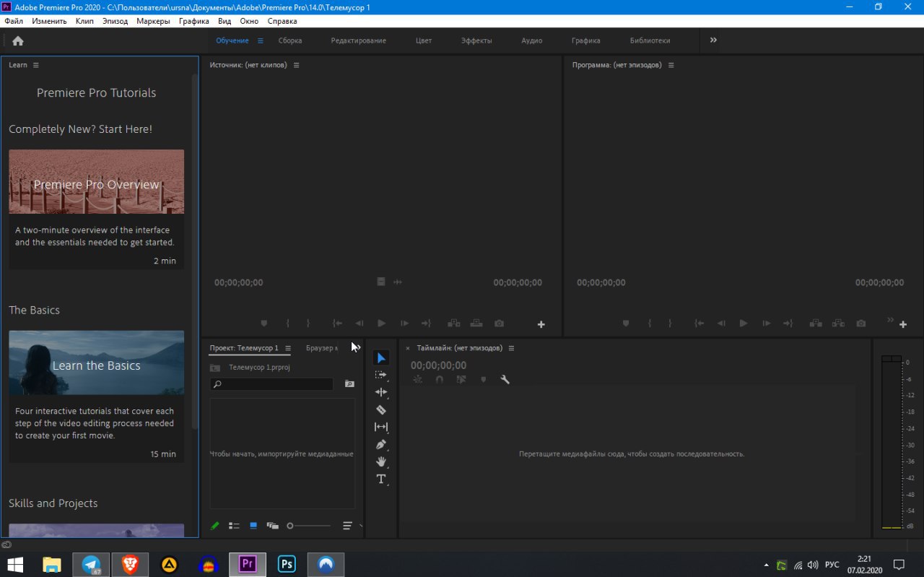Click Overwrite button in Source monitor
This screenshot has width=924, height=577.
[476, 324]
